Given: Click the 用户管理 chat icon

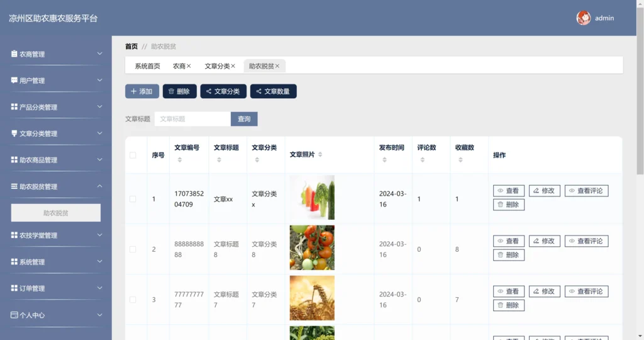Looking at the screenshot, I should (14, 80).
